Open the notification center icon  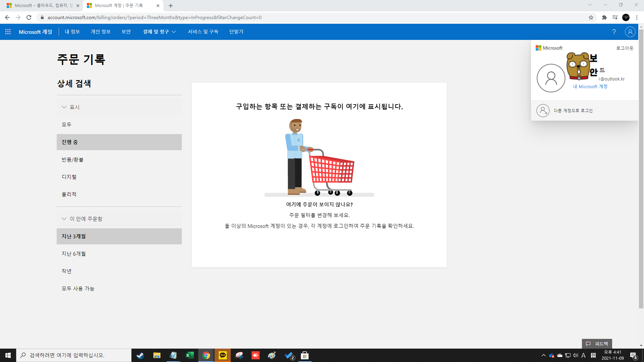[634, 356]
